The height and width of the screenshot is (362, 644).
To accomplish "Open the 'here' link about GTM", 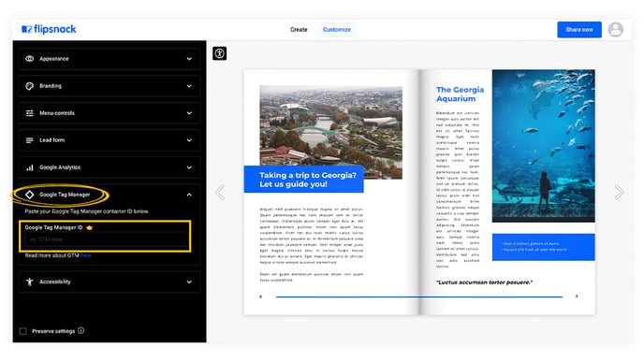I will pyautogui.click(x=86, y=255).
